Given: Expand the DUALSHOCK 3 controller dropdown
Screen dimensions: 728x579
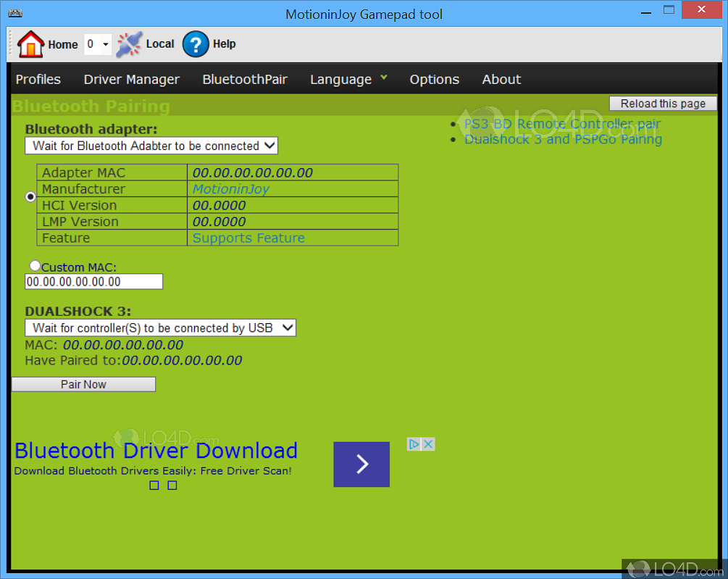Looking at the screenshot, I should (x=160, y=328).
